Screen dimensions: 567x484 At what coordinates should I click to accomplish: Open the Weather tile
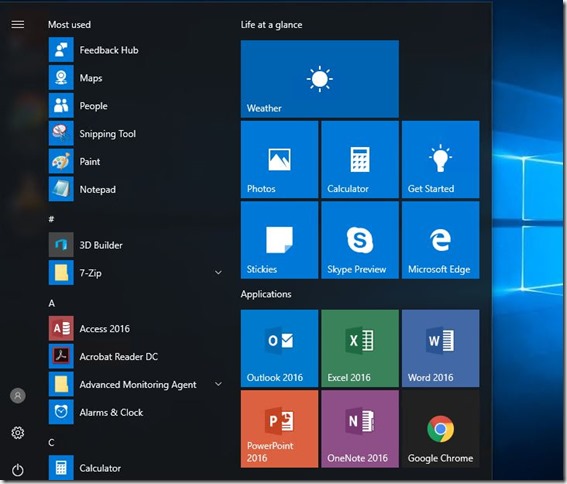(x=320, y=79)
